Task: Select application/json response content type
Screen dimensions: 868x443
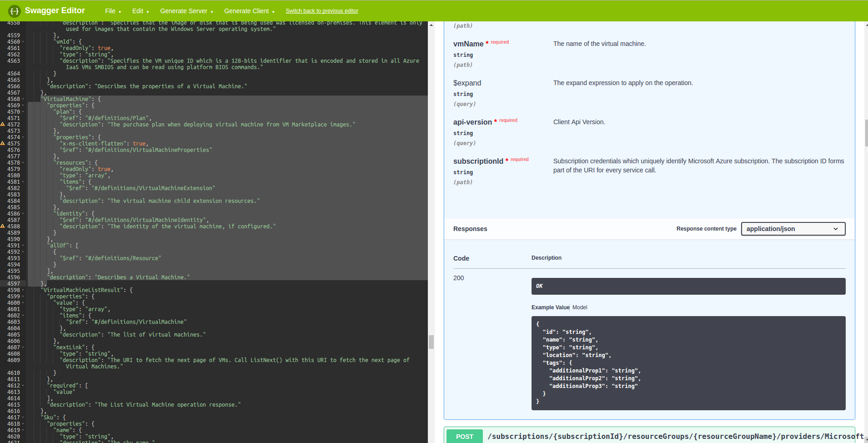Action: pyautogui.click(x=792, y=229)
